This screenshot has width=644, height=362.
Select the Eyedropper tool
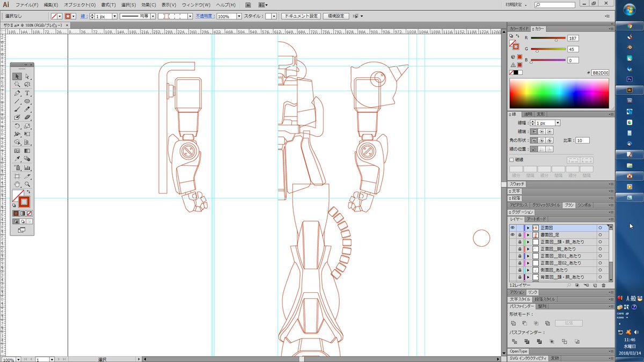coord(17,159)
